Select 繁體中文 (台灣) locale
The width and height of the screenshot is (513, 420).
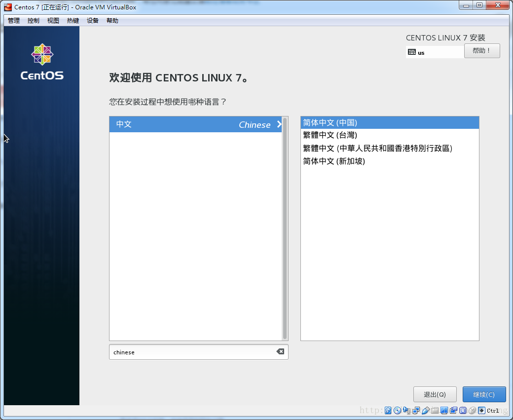pos(390,135)
